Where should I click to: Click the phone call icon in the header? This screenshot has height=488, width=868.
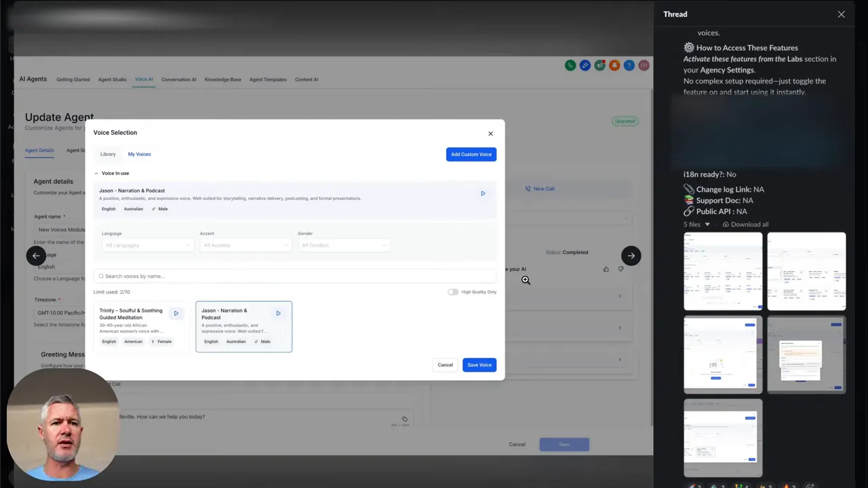point(570,65)
